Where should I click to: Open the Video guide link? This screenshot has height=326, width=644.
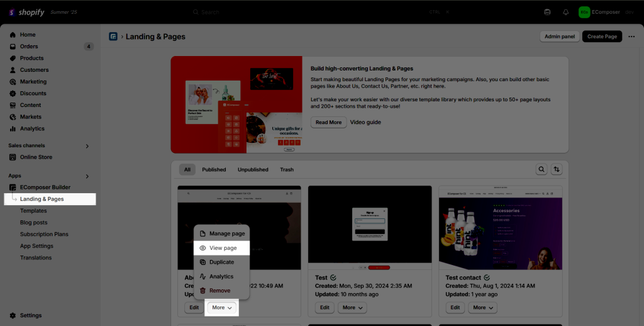click(x=365, y=122)
